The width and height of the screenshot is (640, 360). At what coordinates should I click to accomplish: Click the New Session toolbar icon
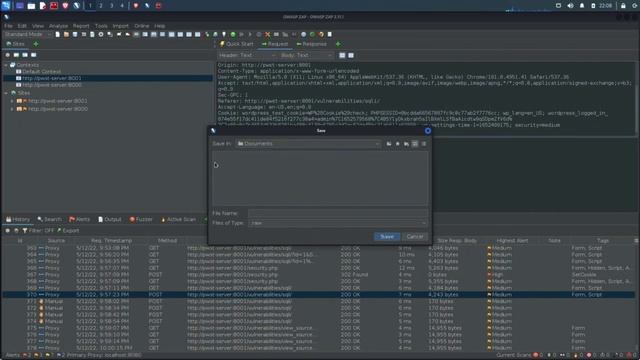pyautogui.click(x=58, y=35)
